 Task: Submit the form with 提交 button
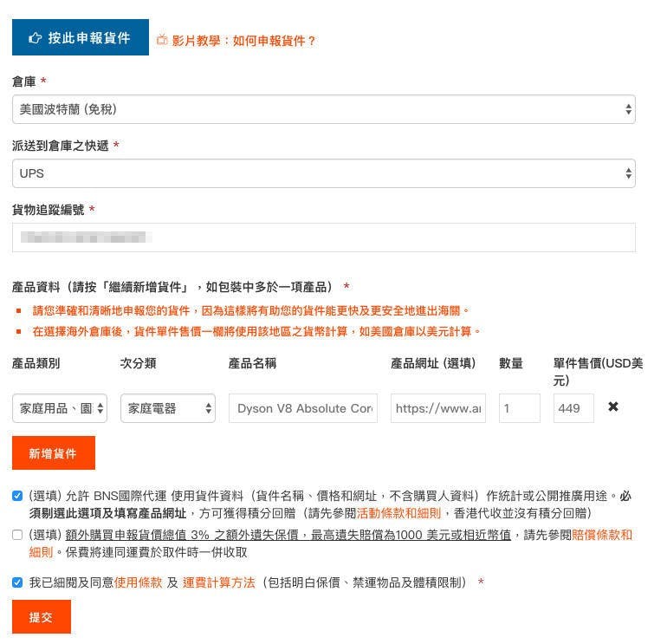41,617
